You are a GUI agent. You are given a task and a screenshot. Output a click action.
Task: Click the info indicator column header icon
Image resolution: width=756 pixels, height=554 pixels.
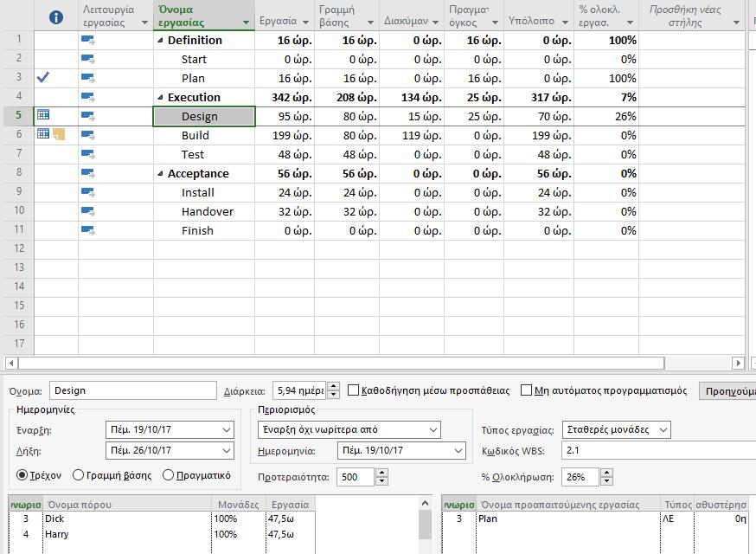pyautogui.click(x=56, y=17)
